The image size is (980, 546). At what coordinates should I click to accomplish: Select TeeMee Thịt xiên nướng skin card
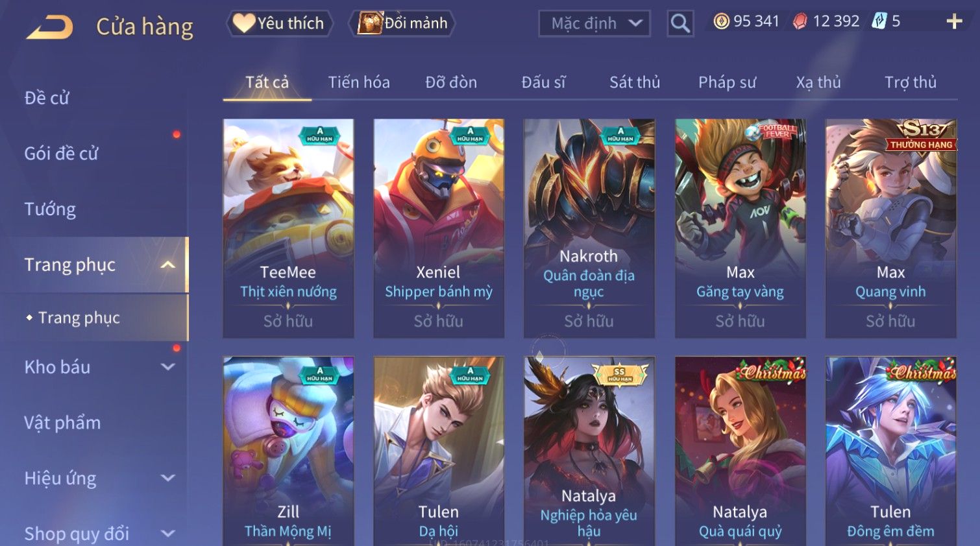pos(288,228)
